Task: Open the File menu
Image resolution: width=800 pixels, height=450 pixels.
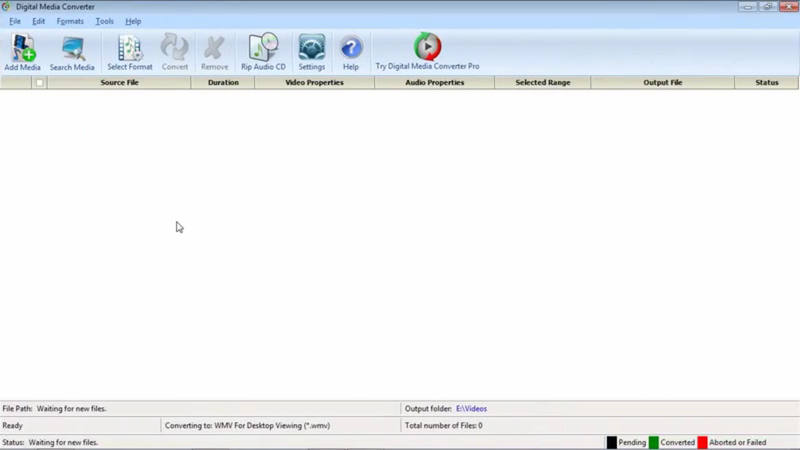Action: (15, 21)
